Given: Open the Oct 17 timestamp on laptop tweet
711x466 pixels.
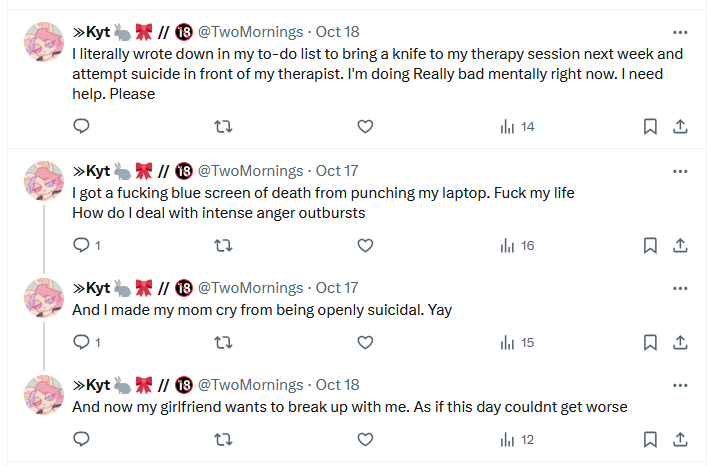Looking at the screenshot, I should click(337, 171).
